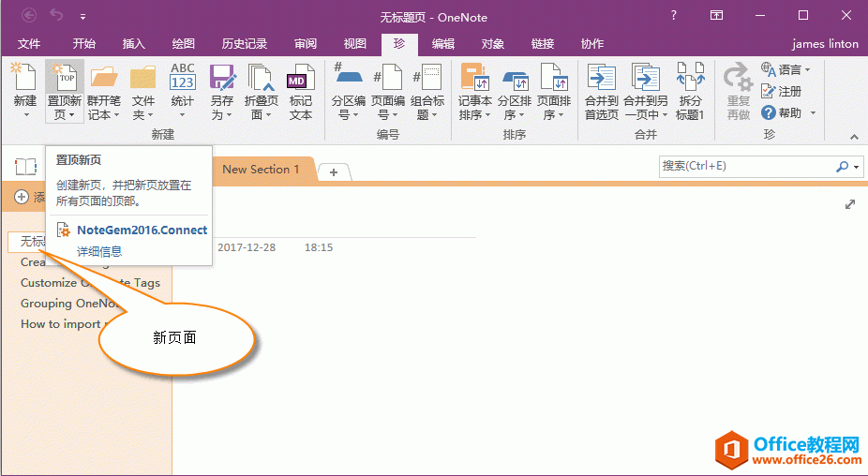This screenshot has height=476, width=868.
Task: Switch to the 历史记录 ribbon tab
Action: click(245, 44)
